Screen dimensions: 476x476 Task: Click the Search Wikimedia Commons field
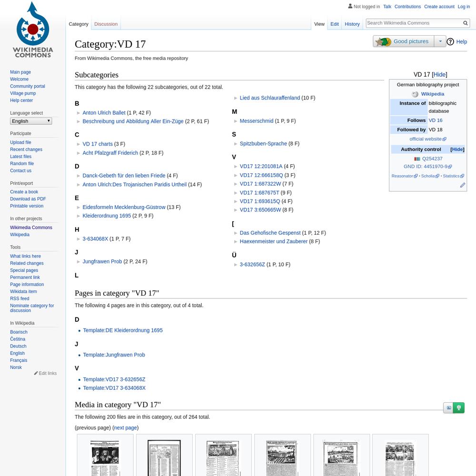click(414, 23)
